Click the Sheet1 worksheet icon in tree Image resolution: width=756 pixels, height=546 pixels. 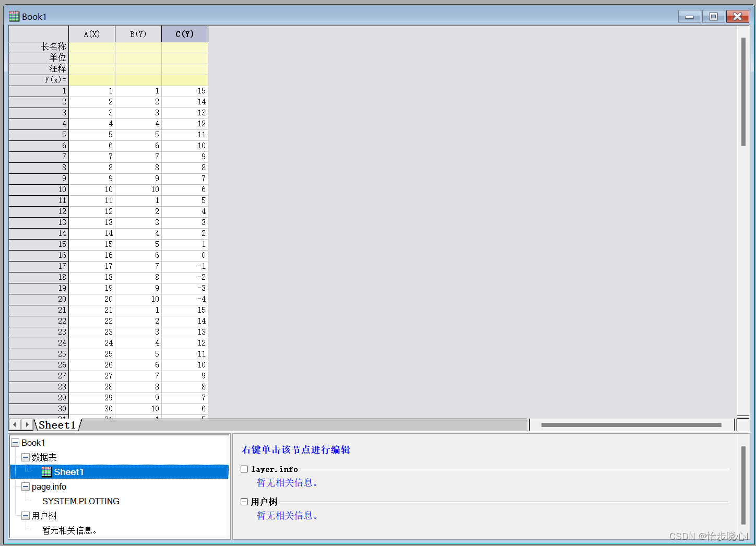(x=46, y=472)
